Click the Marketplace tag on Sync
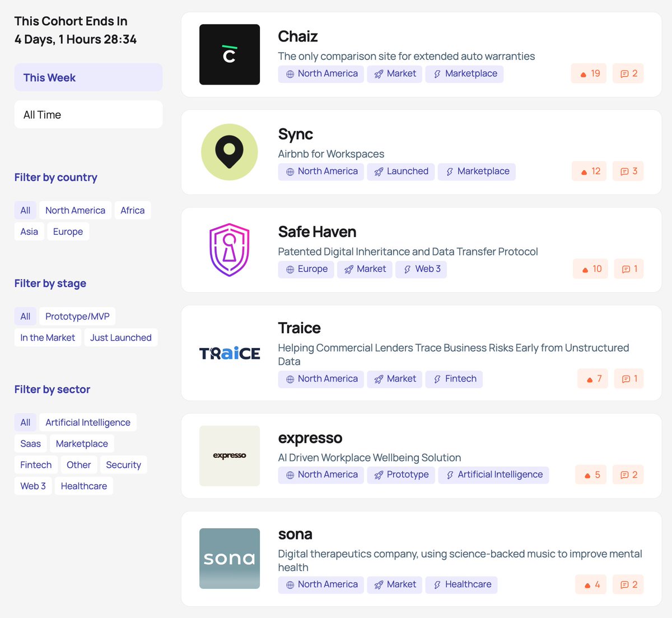The height and width of the screenshot is (618, 672). click(477, 171)
